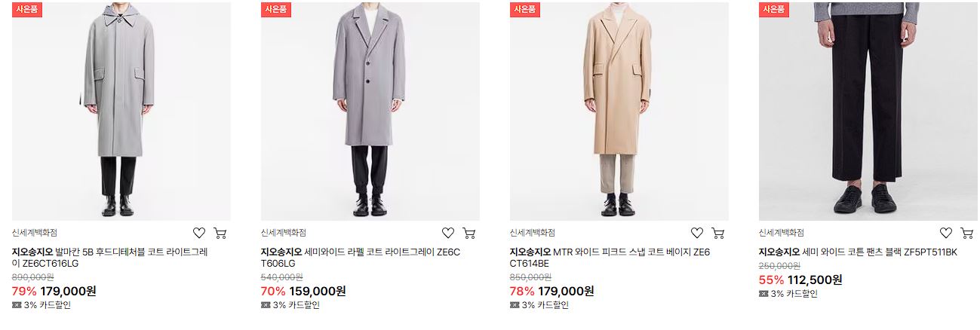
Task: Open the black wide pants product image
Action: point(868,112)
